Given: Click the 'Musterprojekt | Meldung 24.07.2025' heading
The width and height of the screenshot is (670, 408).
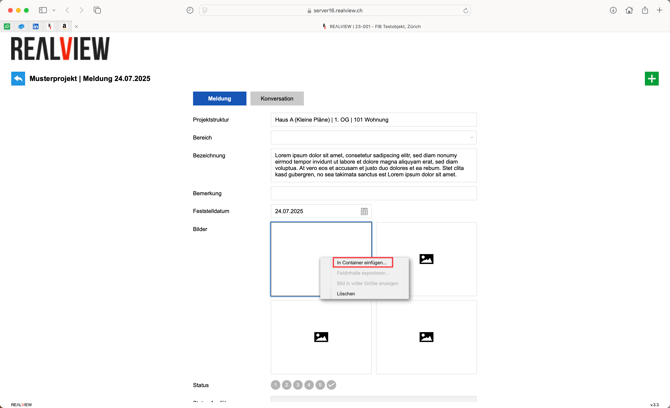Looking at the screenshot, I should click(90, 79).
